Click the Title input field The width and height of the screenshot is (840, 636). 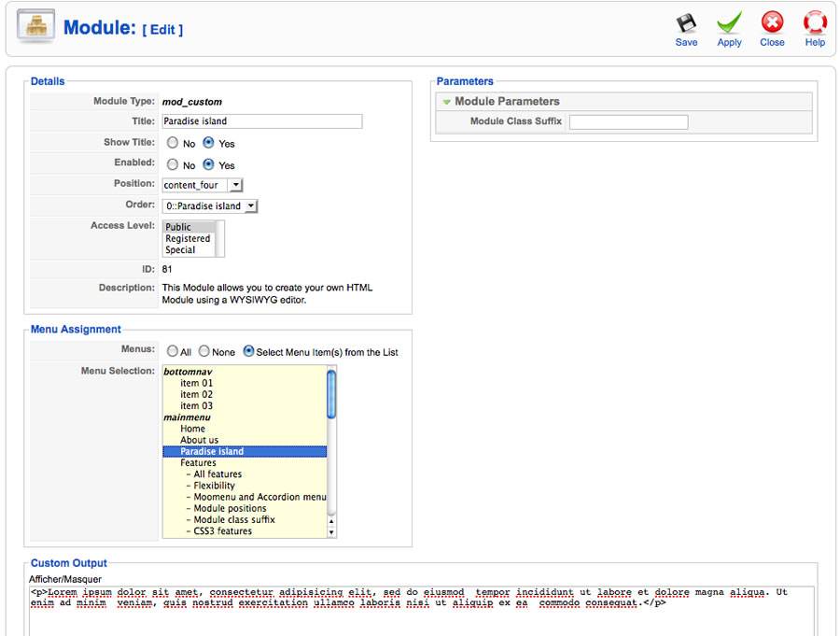[262, 121]
